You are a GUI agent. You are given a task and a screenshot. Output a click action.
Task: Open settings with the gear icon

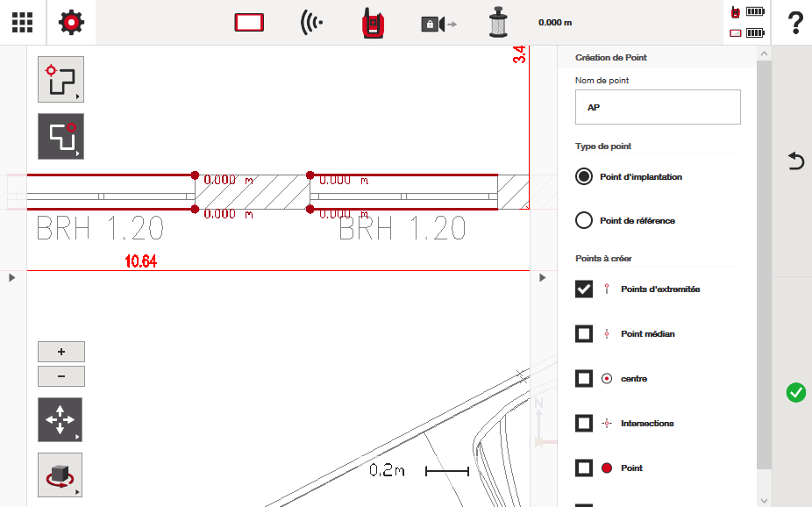pos(71,23)
